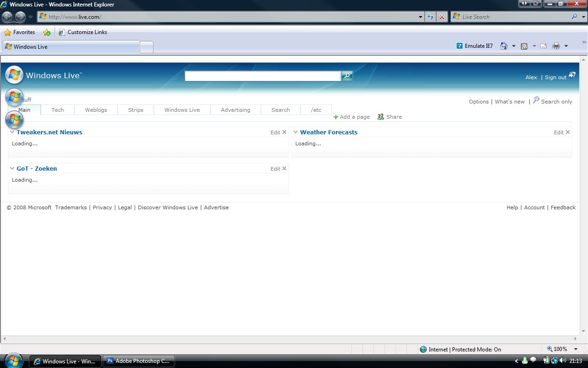588x368 pixels.
Task: Click the Emulate IE7 button
Action: [x=475, y=46]
